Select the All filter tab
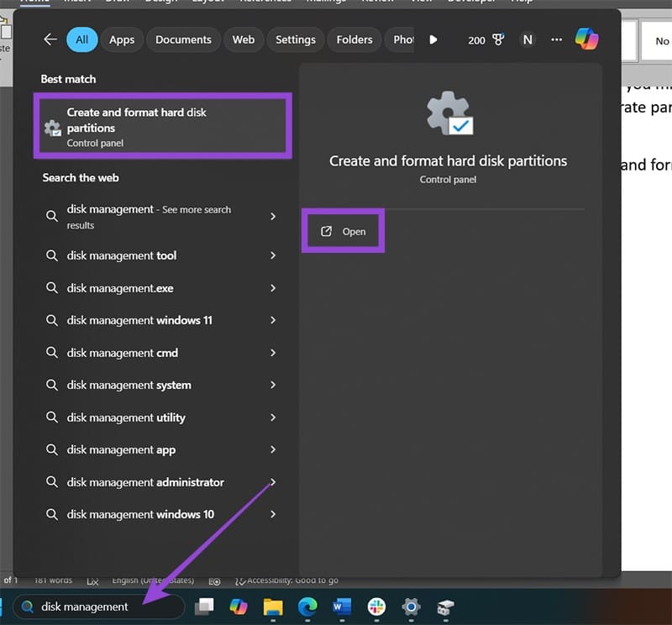This screenshot has width=672, height=625. click(x=81, y=39)
